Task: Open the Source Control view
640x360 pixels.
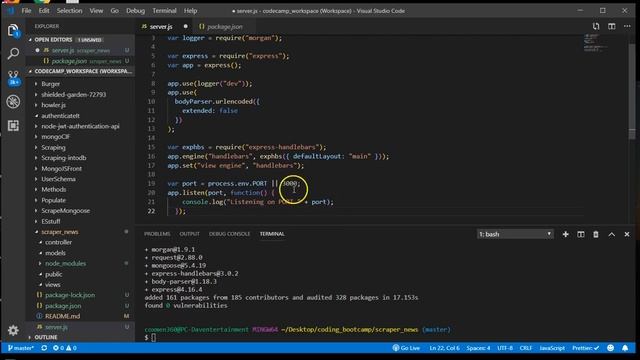Action: pyautogui.click(x=13, y=77)
